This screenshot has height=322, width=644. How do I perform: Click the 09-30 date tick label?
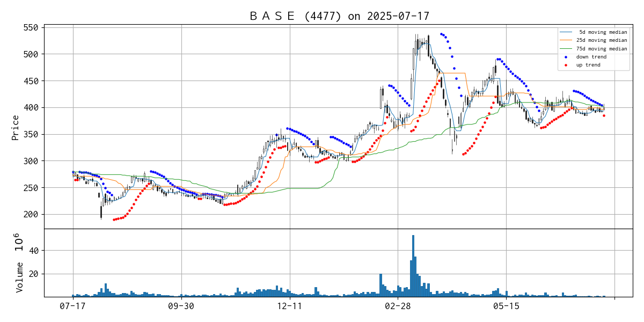point(181,306)
